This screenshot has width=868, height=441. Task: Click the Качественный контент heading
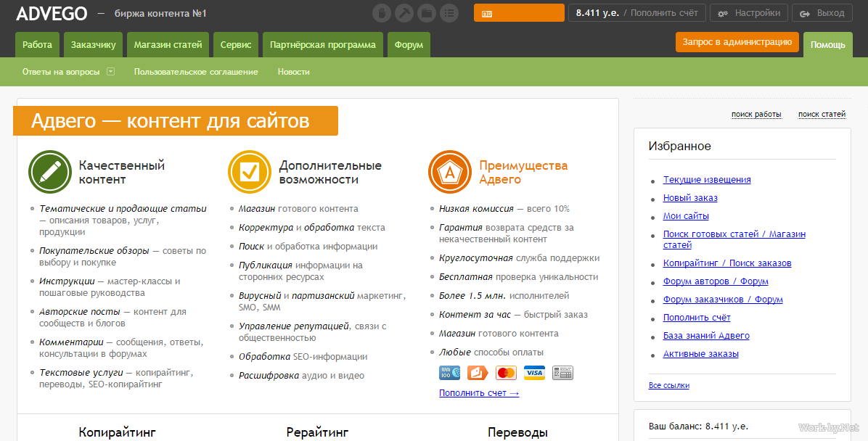[x=122, y=172]
